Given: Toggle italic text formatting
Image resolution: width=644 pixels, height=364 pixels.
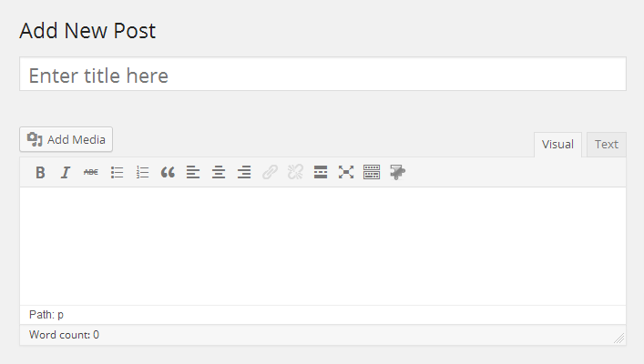Looking at the screenshot, I should click(x=66, y=172).
